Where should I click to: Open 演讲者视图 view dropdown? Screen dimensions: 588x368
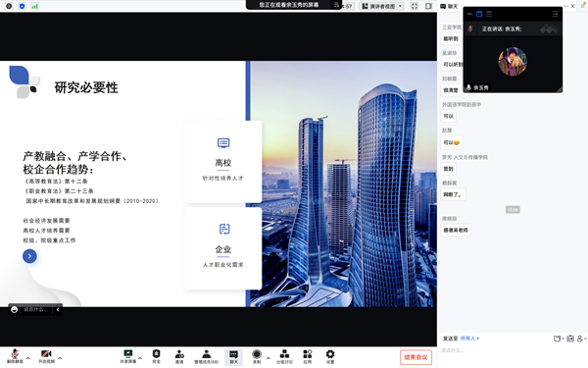382,6
